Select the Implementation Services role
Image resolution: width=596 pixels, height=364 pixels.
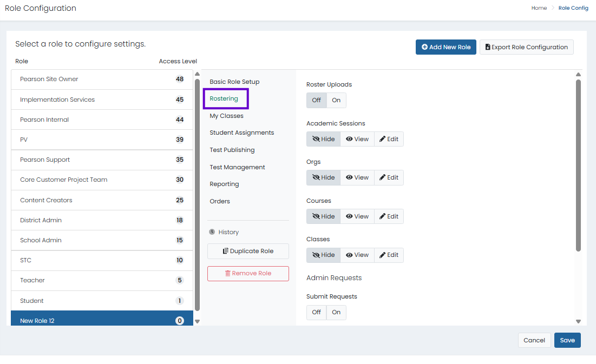click(x=102, y=100)
